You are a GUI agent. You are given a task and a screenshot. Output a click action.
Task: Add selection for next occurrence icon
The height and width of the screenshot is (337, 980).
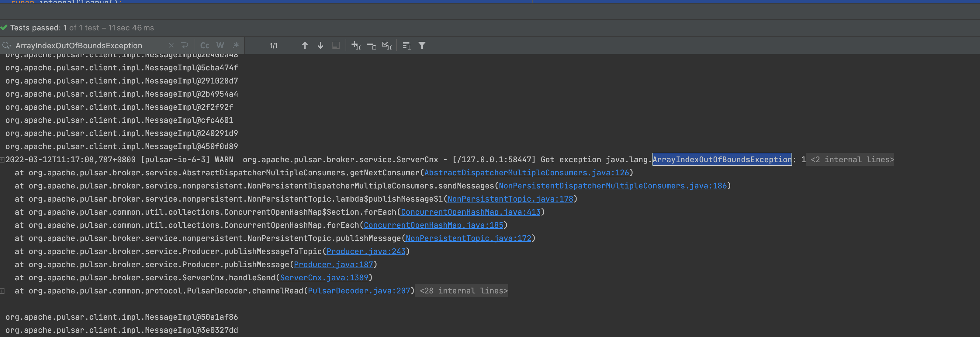(x=356, y=46)
